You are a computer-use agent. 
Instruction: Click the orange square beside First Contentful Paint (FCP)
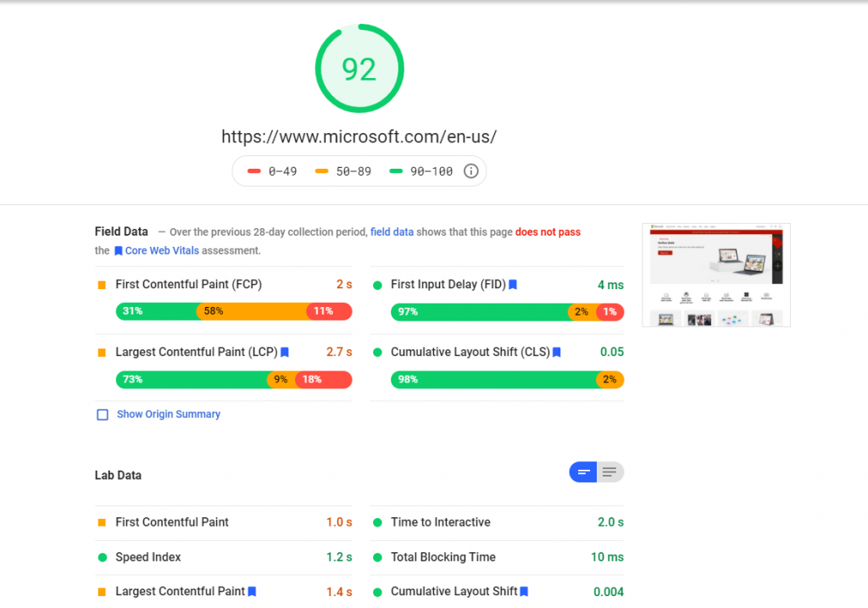(102, 285)
